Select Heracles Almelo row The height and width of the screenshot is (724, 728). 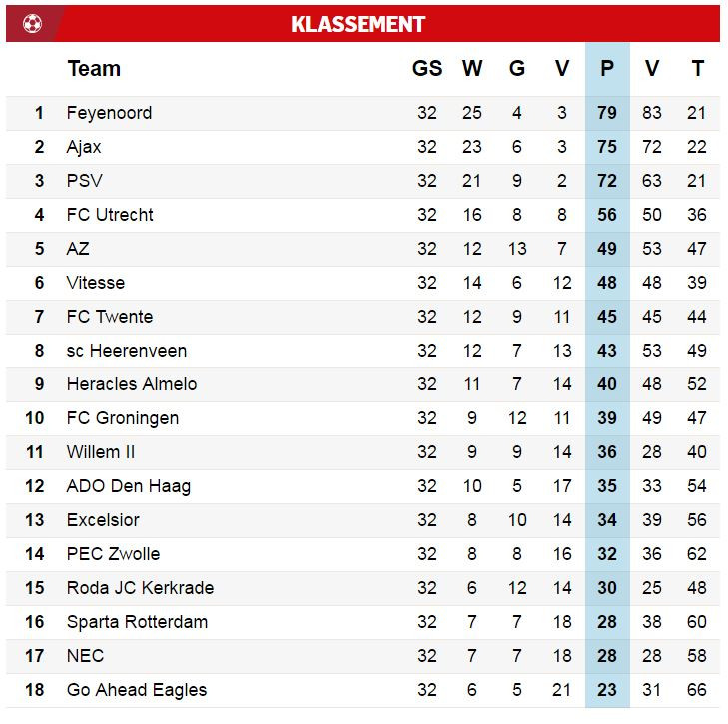coord(132,384)
